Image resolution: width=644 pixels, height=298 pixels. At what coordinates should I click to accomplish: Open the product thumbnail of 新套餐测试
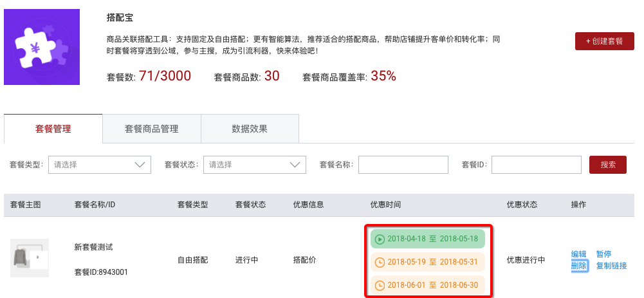coord(30,257)
